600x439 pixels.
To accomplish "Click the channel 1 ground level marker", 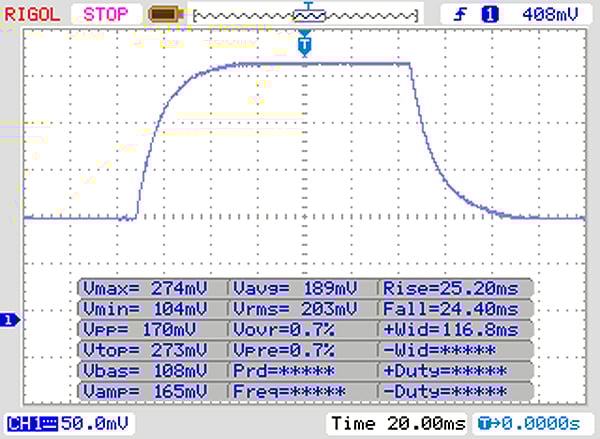I will coord(10,320).
